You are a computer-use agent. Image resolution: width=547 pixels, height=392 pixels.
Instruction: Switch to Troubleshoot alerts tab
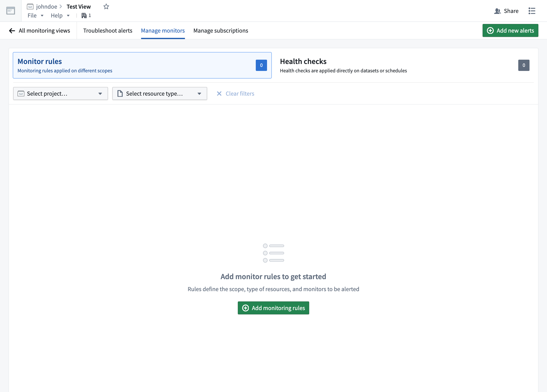[108, 30]
